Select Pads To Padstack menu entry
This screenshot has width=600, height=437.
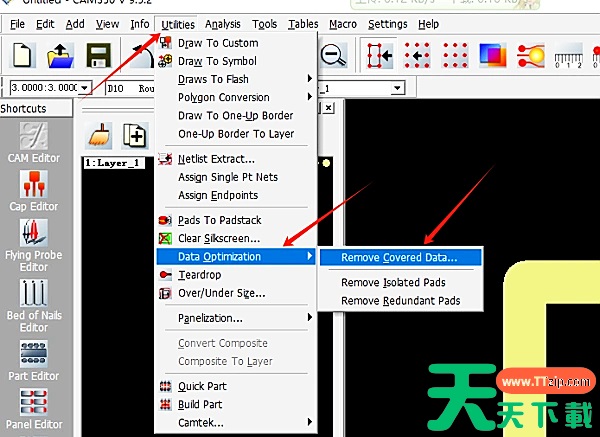click(236, 220)
